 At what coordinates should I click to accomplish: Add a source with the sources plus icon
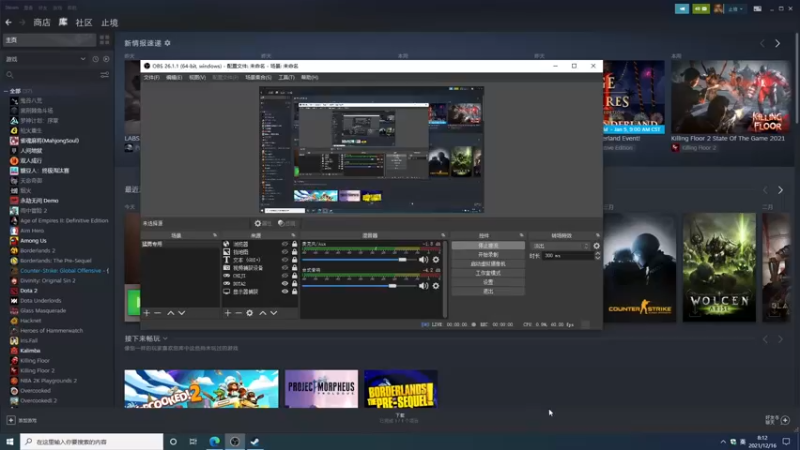pos(228,313)
